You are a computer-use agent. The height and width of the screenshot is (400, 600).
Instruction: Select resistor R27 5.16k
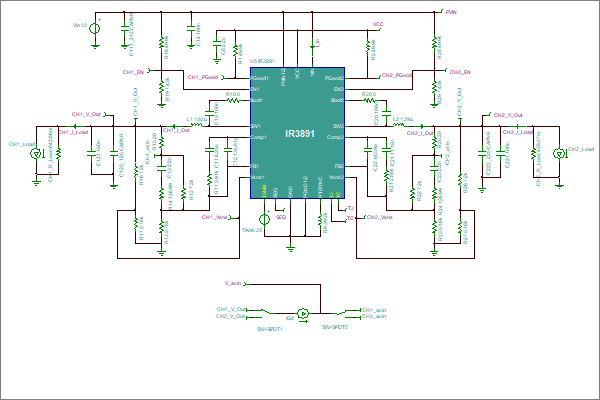(x=460, y=227)
